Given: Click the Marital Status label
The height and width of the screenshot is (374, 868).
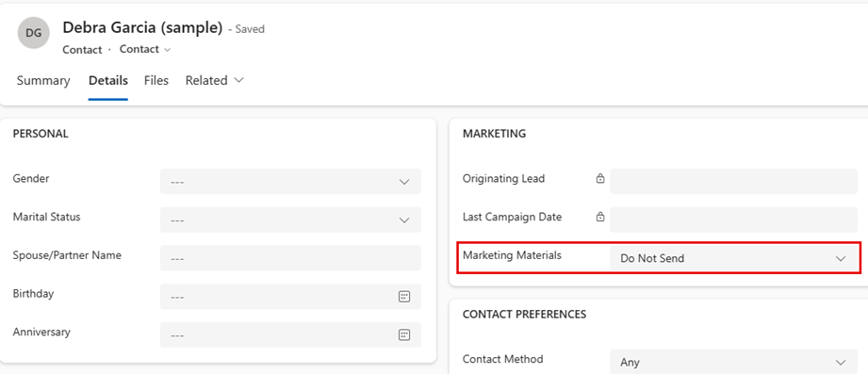Looking at the screenshot, I should click(x=46, y=217).
